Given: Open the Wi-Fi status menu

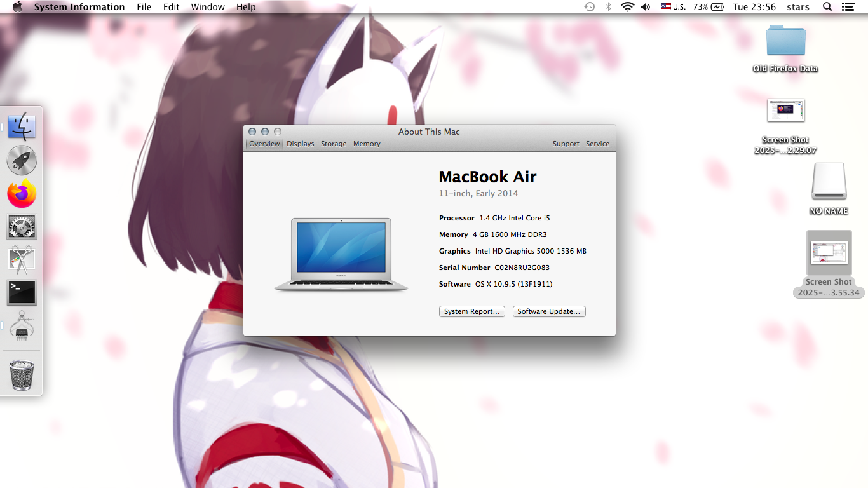Looking at the screenshot, I should click(x=627, y=7).
